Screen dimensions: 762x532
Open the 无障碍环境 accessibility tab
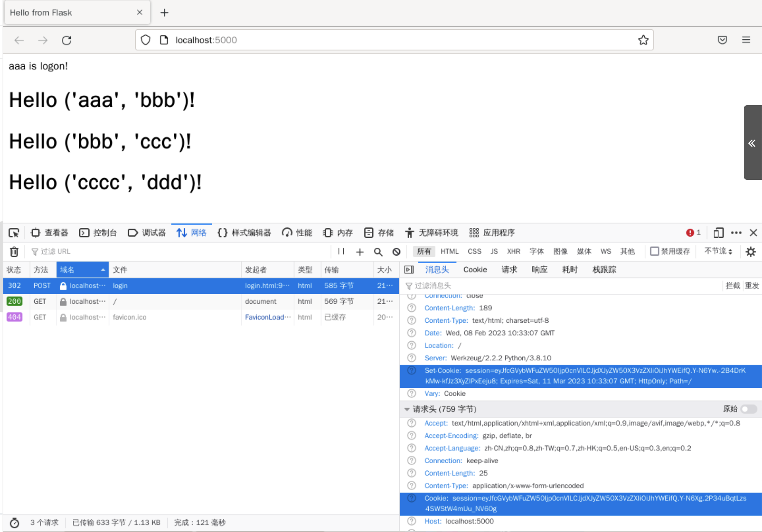point(431,233)
